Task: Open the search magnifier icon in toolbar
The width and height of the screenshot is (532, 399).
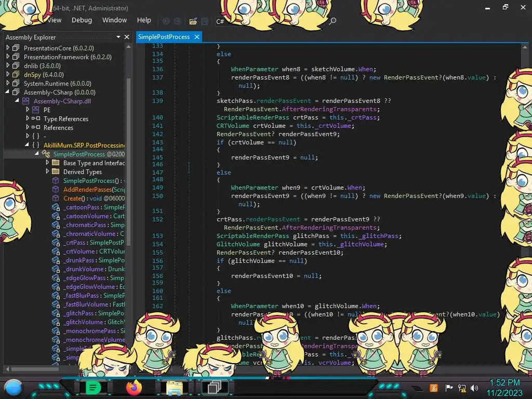Action: click(x=332, y=21)
